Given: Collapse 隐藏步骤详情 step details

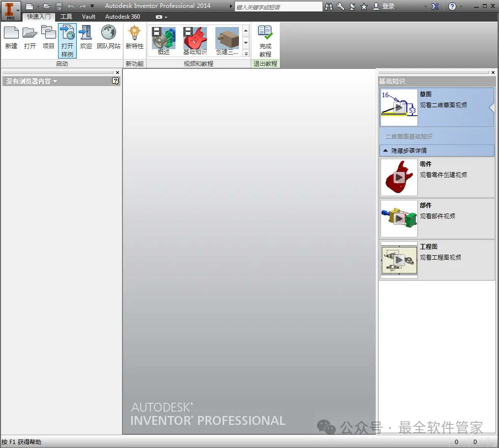Looking at the screenshot, I should (x=437, y=150).
